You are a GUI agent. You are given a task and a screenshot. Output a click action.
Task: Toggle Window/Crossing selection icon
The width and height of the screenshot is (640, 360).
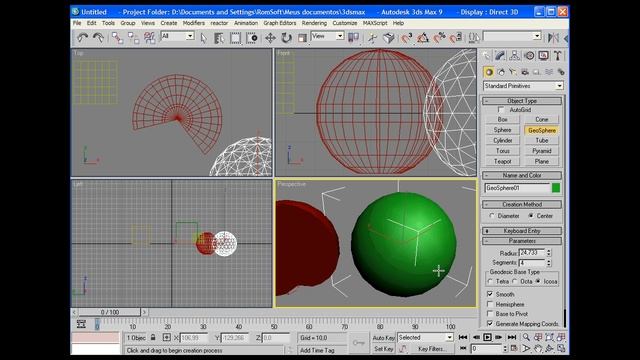[x=251, y=38]
